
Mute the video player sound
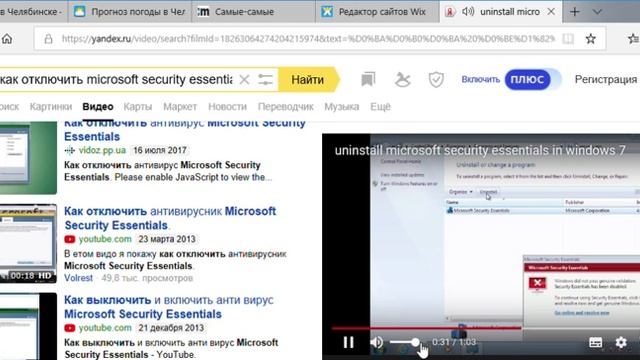point(376,342)
